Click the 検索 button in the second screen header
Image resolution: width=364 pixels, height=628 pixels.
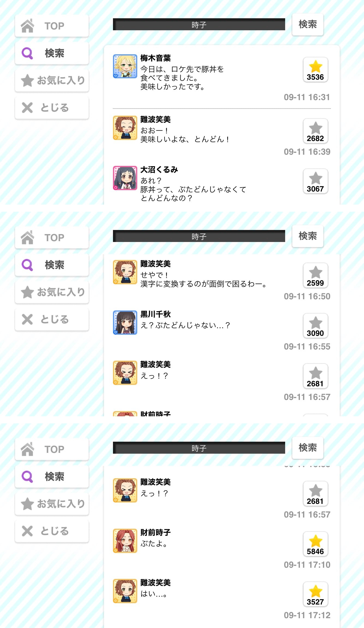308,236
